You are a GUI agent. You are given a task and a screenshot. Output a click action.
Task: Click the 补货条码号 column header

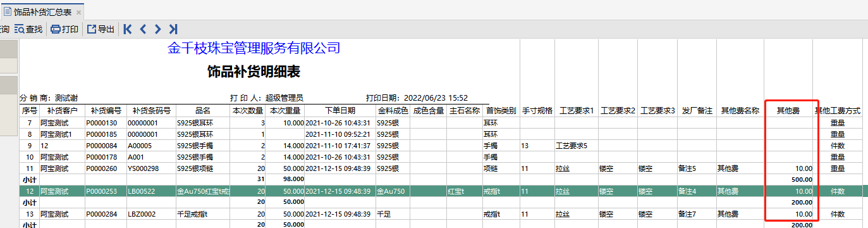coord(151,111)
